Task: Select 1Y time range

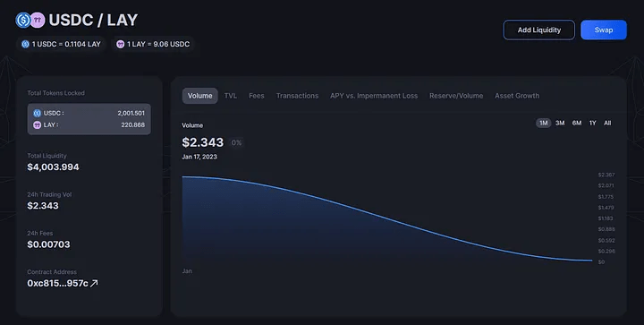Action: tap(593, 123)
